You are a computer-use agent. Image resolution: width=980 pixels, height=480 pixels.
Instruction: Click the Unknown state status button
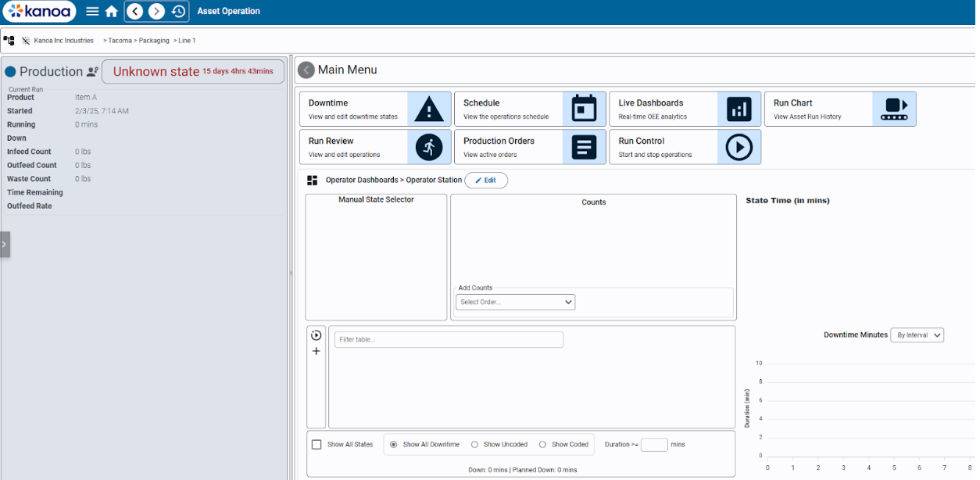coord(193,71)
